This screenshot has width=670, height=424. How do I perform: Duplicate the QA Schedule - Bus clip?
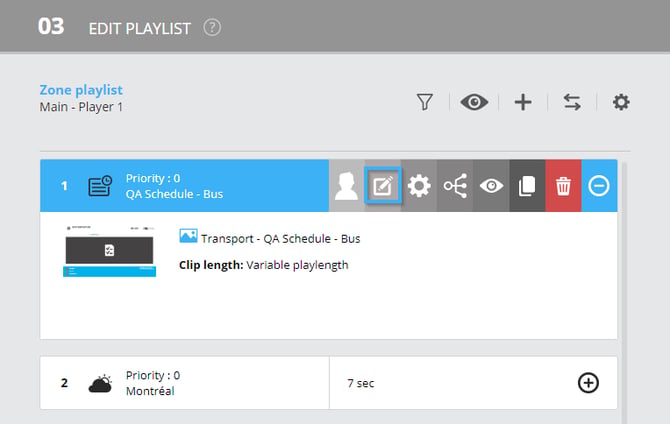click(x=527, y=186)
